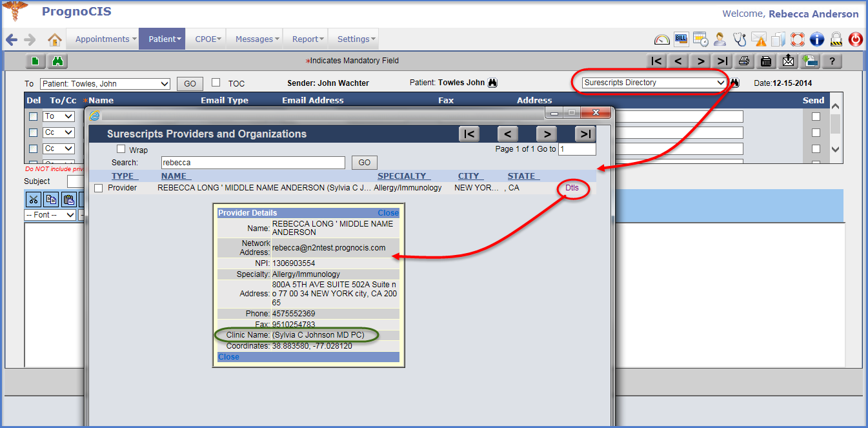Click the copy icon in editor toolbar
This screenshot has width=868, height=428.
51,199
